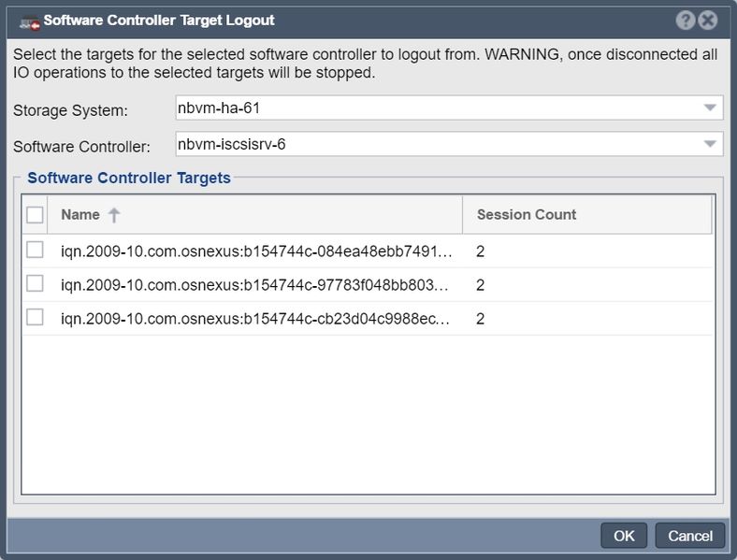Open the help icon in title bar
The image size is (737, 560).
click(x=686, y=21)
